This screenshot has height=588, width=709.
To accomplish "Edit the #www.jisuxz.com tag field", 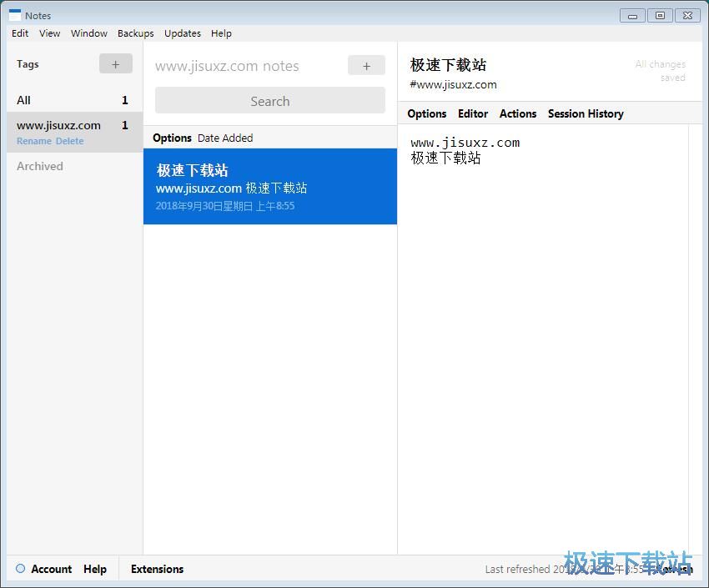I will click(x=453, y=84).
